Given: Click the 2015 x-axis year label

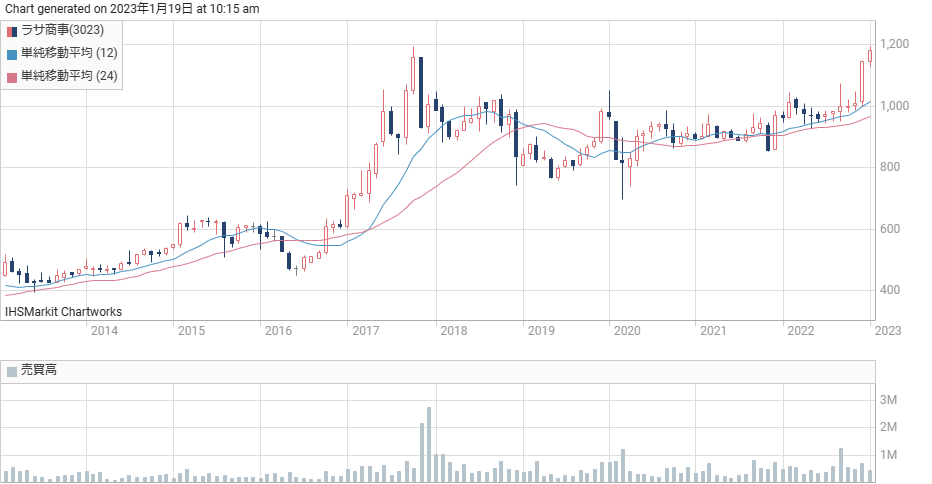Looking at the screenshot, I should coord(191,331).
